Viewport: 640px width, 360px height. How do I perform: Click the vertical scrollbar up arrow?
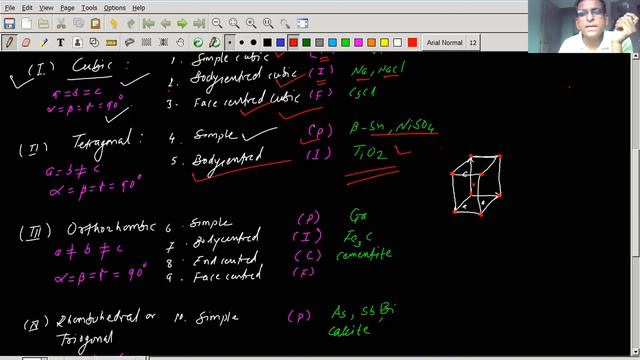click(636, 56)
